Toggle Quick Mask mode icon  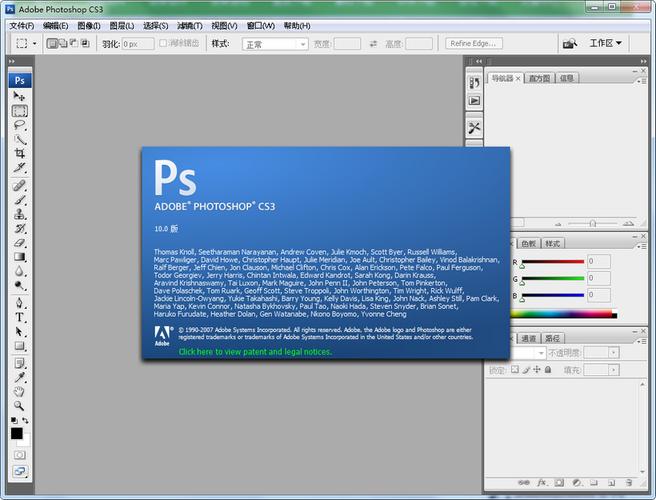click(19, 455)
